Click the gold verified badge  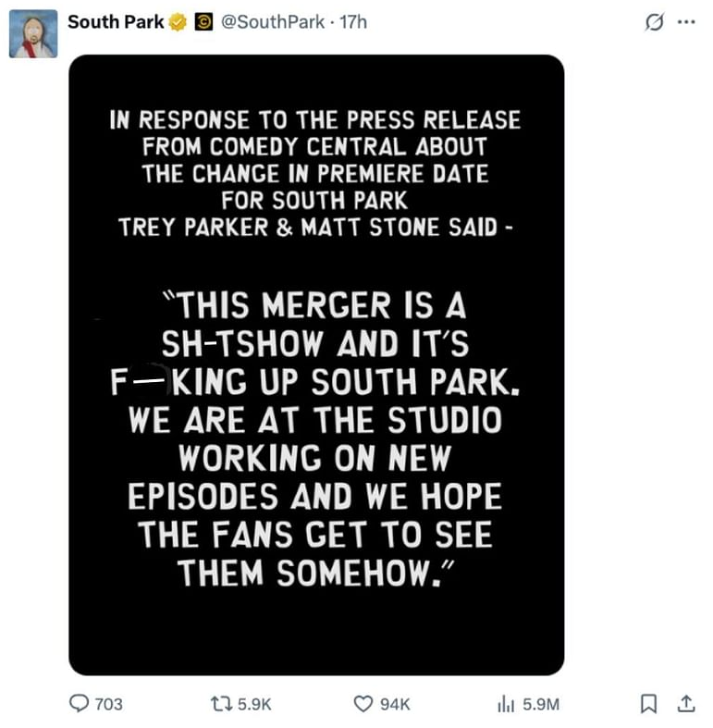(x=178, y=21)
